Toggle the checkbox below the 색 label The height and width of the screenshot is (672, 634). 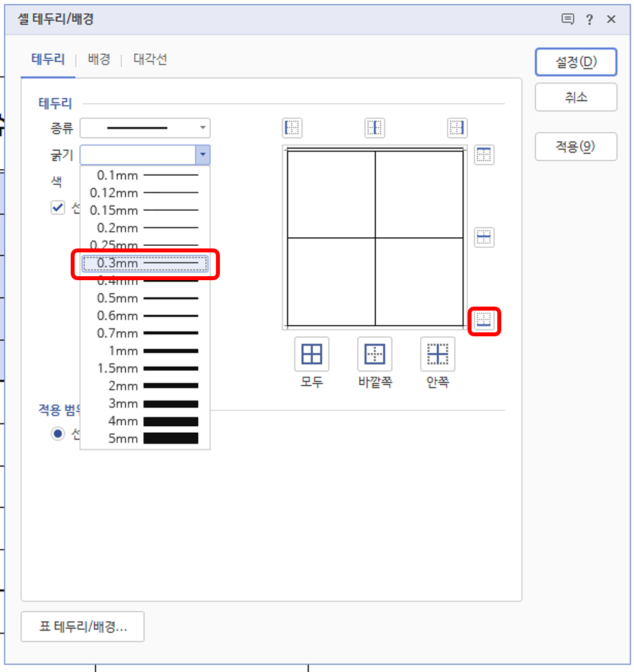tap(58, 208)
